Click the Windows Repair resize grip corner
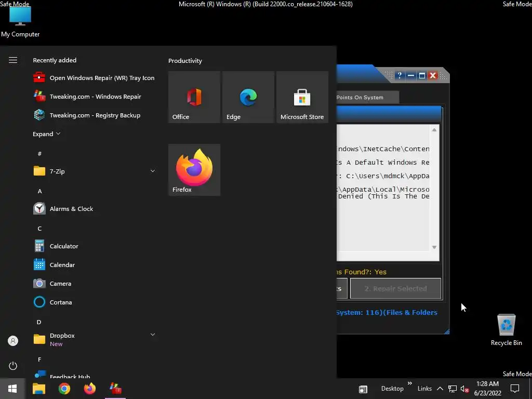 point(447,331)
